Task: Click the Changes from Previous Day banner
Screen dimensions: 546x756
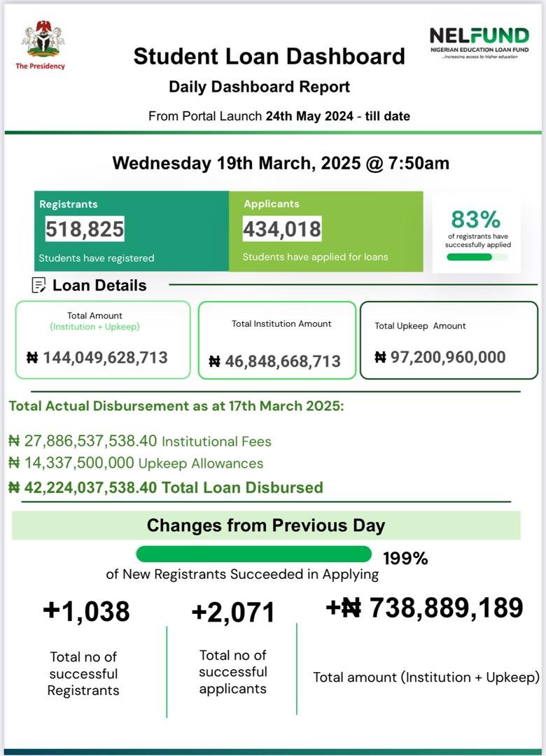Action: pos(266,525)
